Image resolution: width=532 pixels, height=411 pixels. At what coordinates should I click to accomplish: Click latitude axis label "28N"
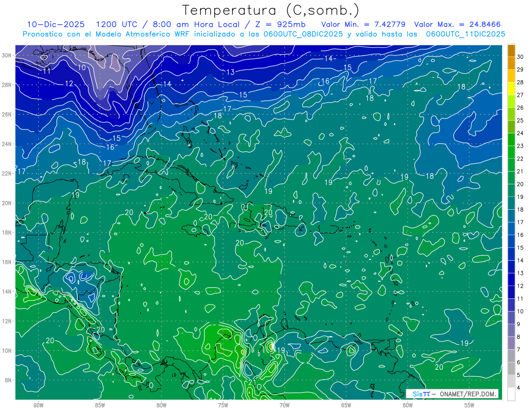coord(8,85)
